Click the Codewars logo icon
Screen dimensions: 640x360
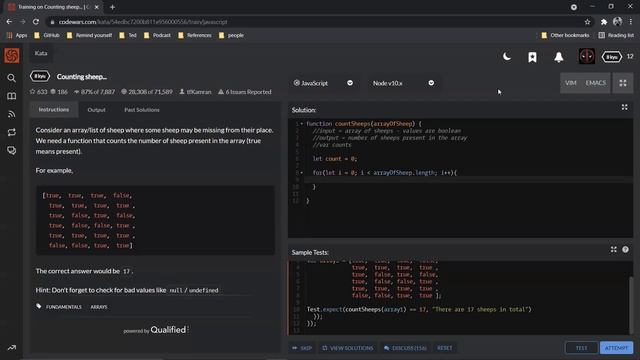click(11, 56)
